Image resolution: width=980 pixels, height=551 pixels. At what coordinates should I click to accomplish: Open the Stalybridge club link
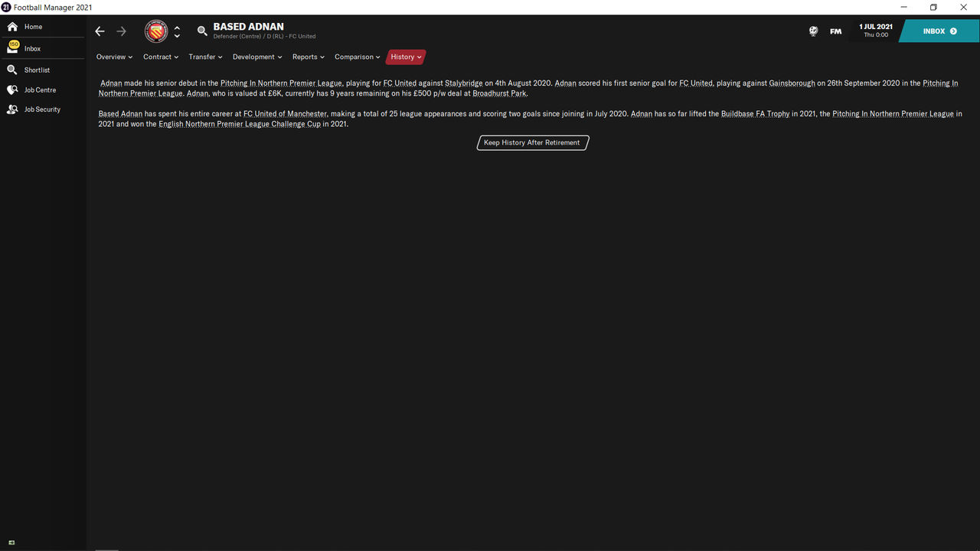[x=463, y=83]
